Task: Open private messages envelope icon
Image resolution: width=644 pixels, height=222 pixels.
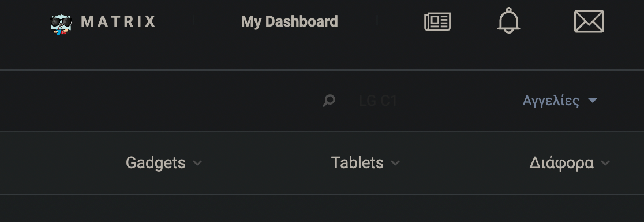Action: click(589, 21)
